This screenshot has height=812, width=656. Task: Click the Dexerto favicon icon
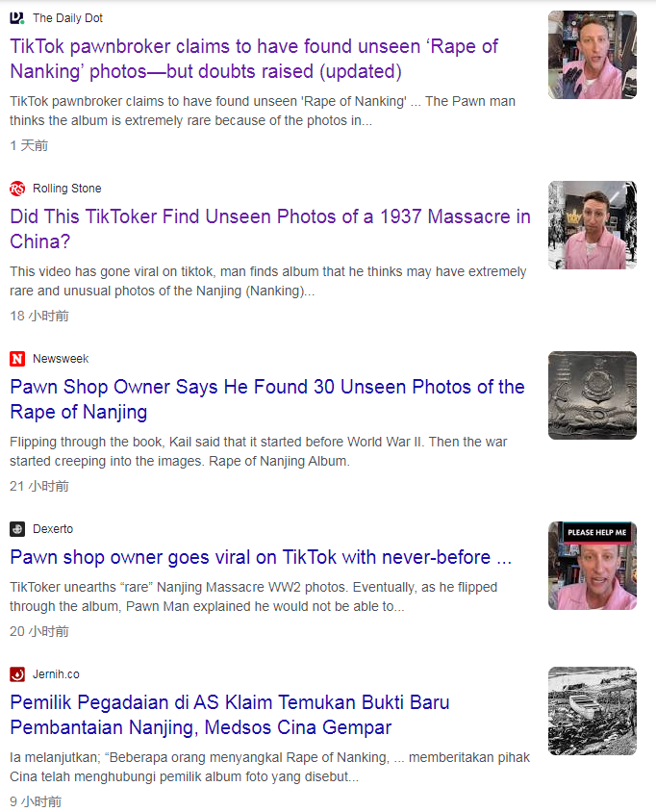tap(17, 529)
